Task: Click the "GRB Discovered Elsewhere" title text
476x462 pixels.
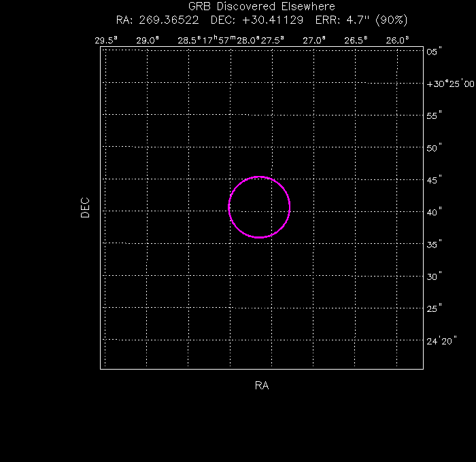Action: pyautogui.click(x=261, y=7)
